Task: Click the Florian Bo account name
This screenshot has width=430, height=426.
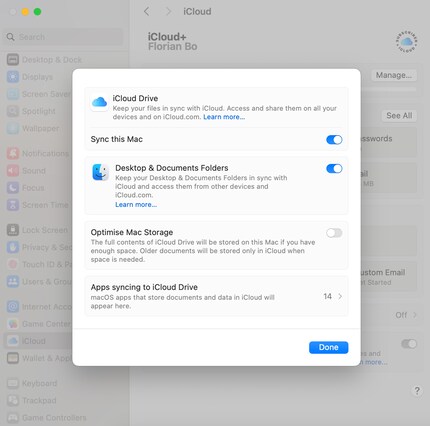Action: (173, 46)
